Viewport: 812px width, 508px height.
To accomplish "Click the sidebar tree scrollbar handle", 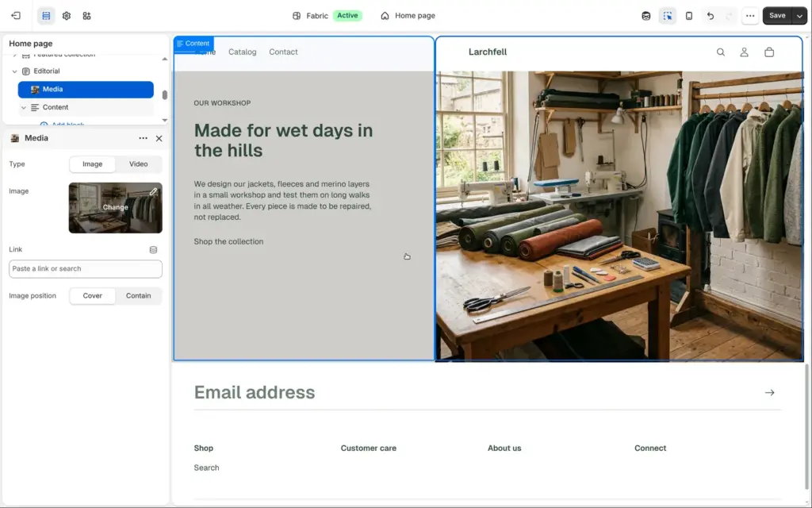I will tap(165, 95).
